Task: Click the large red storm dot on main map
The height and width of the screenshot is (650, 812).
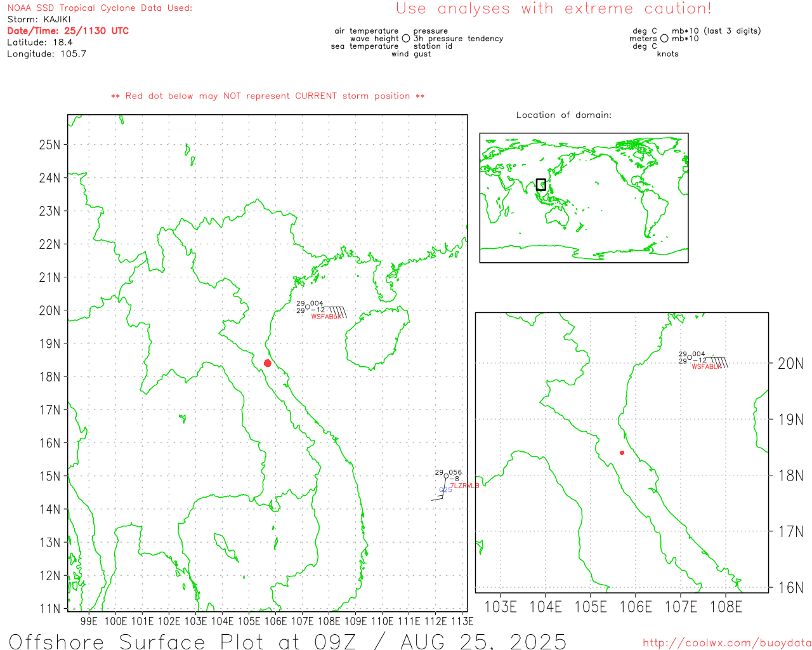Action: (268, 363)
